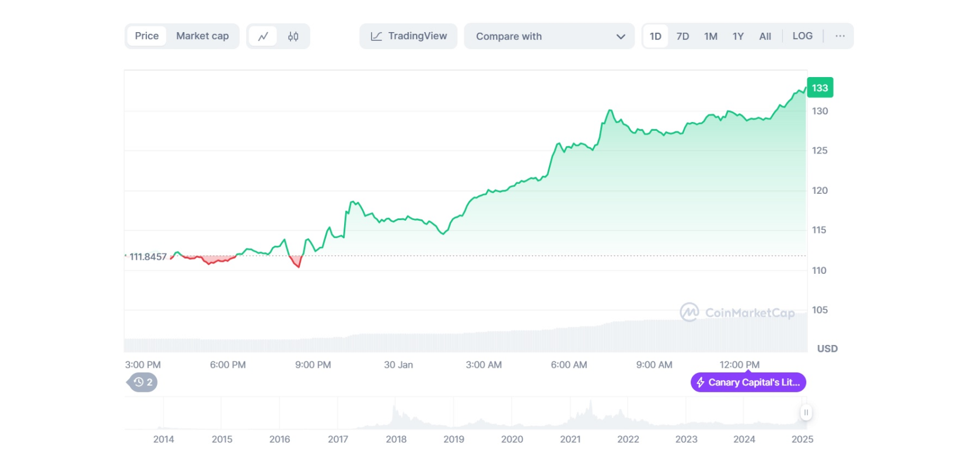Image resolution: width=980 pixels, height=467 pixels.
Task: Select the Market cap tab
Action: pos(202,36)
